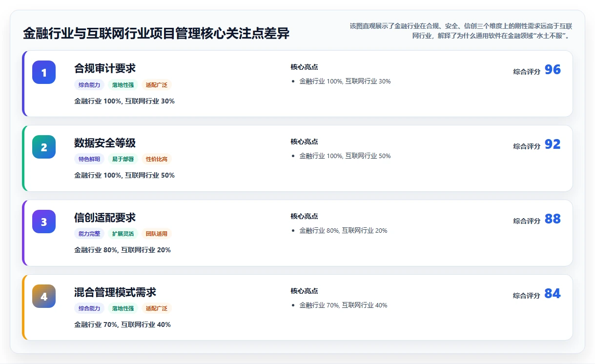Click 适配广泛 tag under 混合管理模式需求
Viewport: 595px width, 364px height.
[x=157, y=308]
